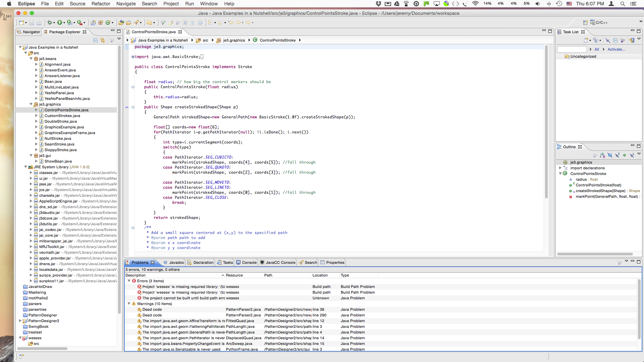The height and width of the screenshot is (362, 644).
Task: Click the Last Edit Location arrow icon
Action: [231, 22]
